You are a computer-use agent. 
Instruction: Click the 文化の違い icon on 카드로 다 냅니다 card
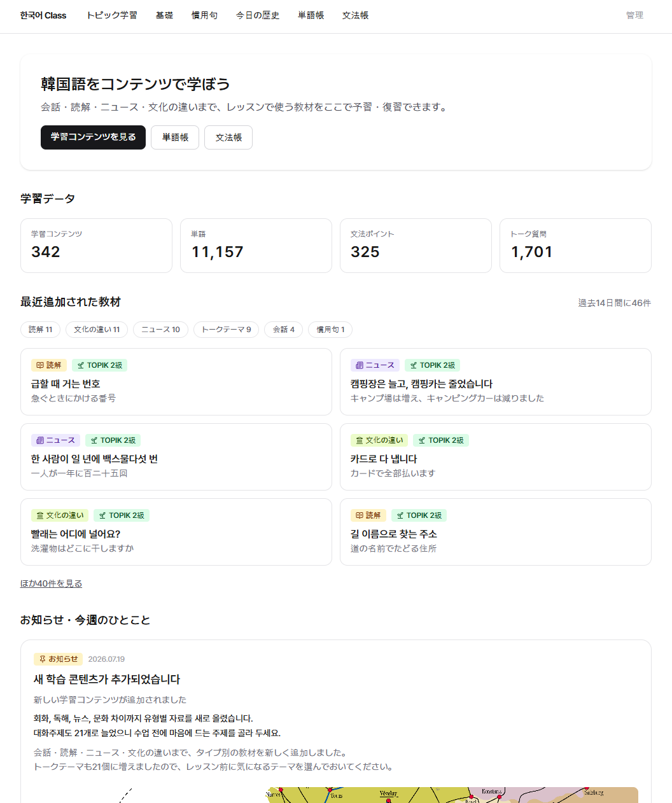click(x=360, y=440)
